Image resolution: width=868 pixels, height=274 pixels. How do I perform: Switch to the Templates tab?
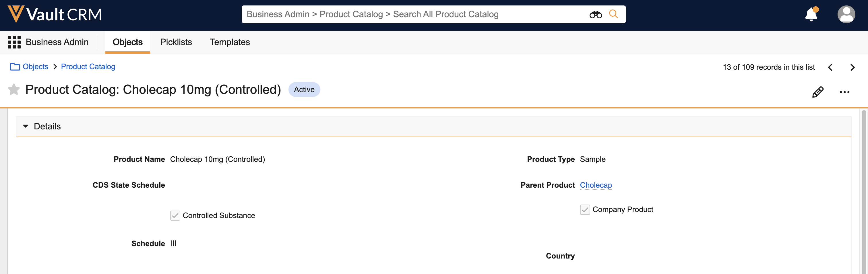click(x=230, y=42)
